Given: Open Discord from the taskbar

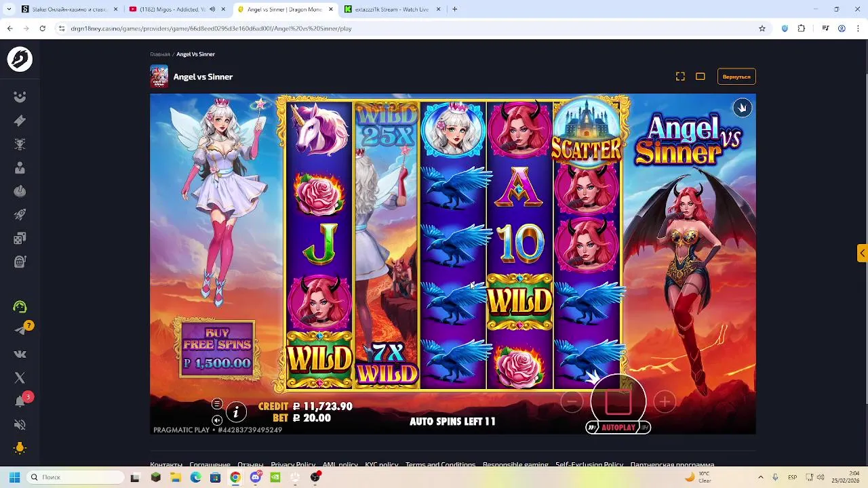Looking at the screenshot, I should [x=255, y=477].
